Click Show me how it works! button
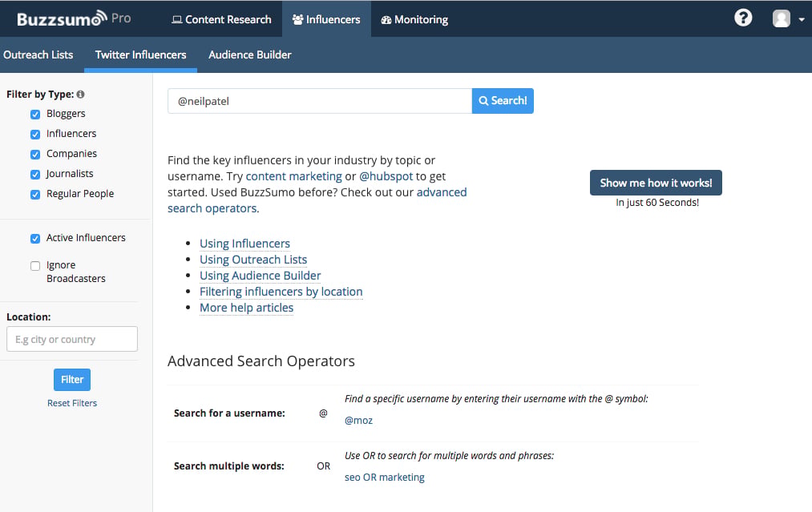The image size is (812, 512). tap(656, 183)
